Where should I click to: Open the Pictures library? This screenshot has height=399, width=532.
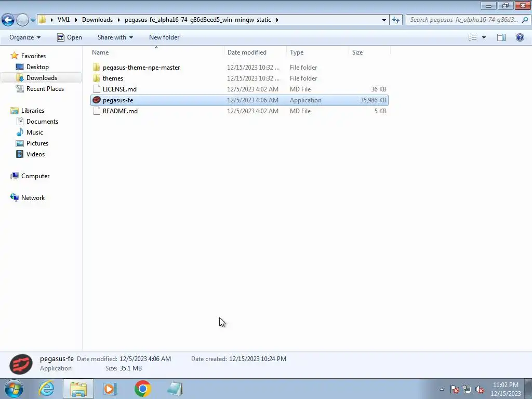tap(37, 143)
